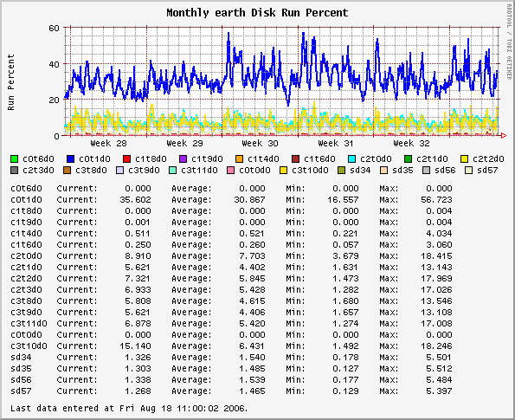
Task: Click the chart title Monthly earth Disk Run Percent
Action: pos(257,13)
